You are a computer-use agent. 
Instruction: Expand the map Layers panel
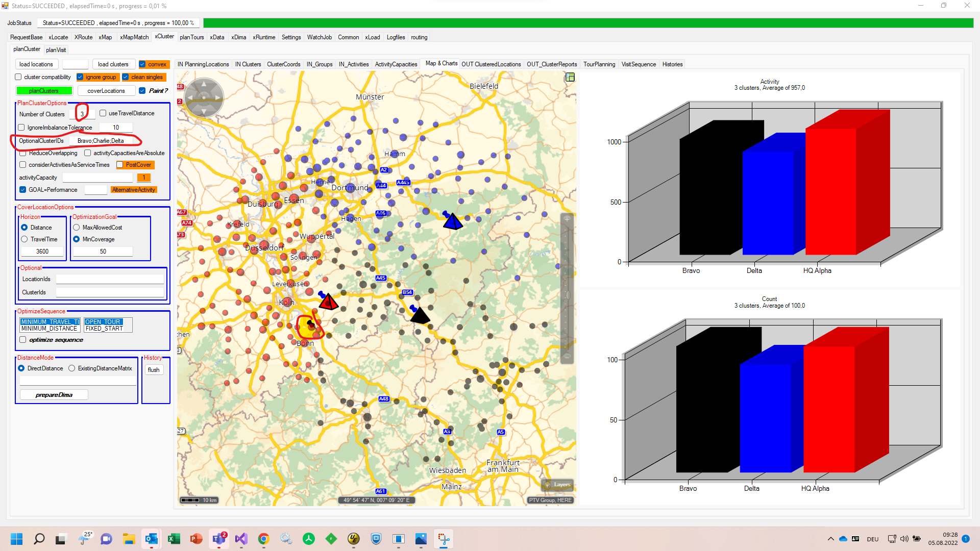click(557, 485)
